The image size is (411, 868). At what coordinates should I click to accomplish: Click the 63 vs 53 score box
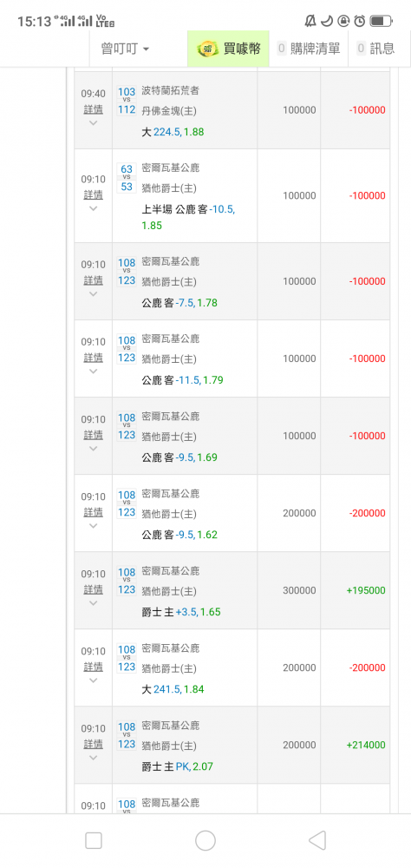tap(127, 178)
